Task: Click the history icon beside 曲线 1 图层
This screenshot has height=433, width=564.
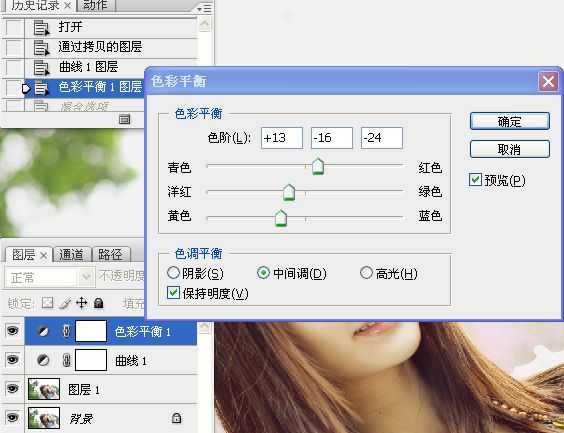Action: [x=41, y=68]
